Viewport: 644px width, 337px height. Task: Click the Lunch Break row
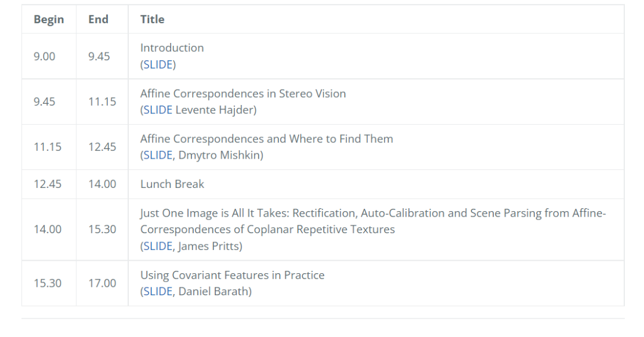323,184
